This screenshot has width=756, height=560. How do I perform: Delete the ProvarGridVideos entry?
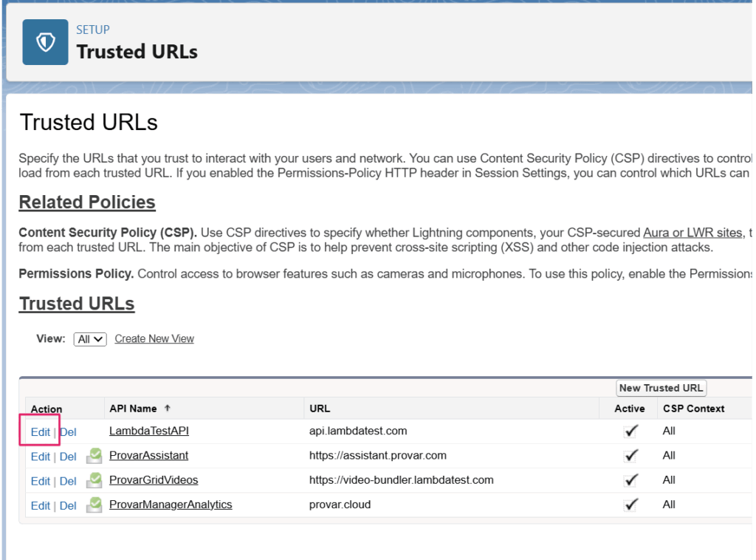point(68,481)
